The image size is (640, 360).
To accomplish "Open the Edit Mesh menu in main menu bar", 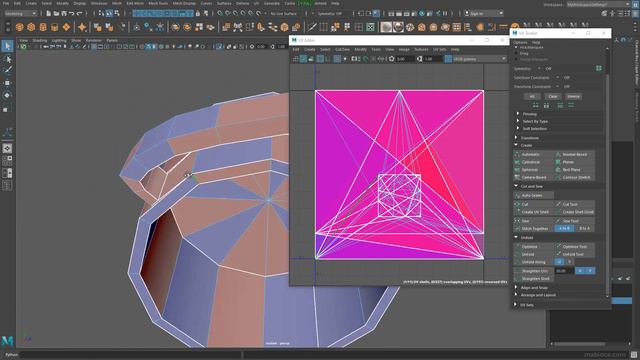I will [135, 3].
